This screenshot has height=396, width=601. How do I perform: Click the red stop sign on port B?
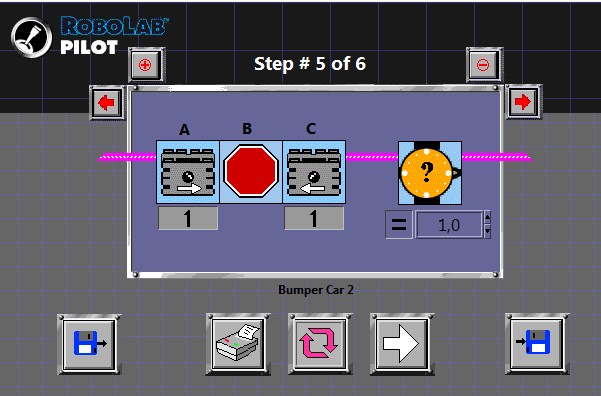click(x=251, y=172)
